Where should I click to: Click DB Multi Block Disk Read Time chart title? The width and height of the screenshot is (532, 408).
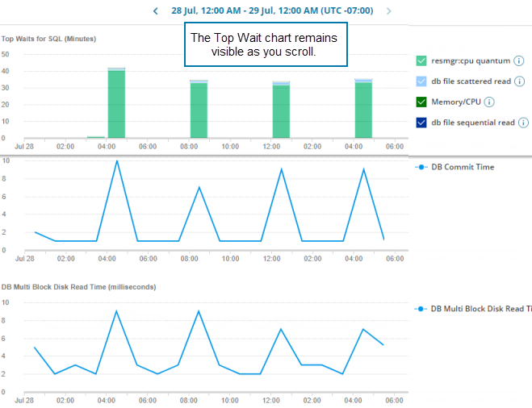(x=78, y=286)
